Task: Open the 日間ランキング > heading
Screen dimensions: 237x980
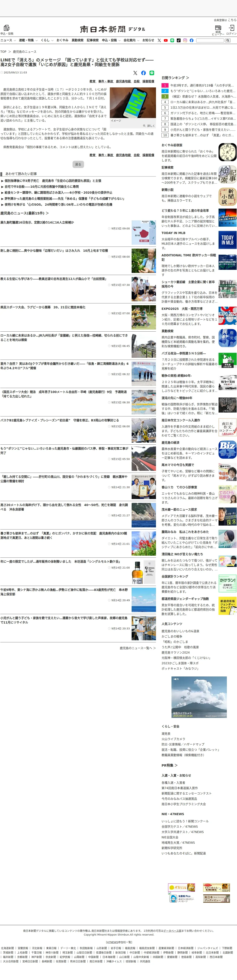Action: click(x=175, y=78)
